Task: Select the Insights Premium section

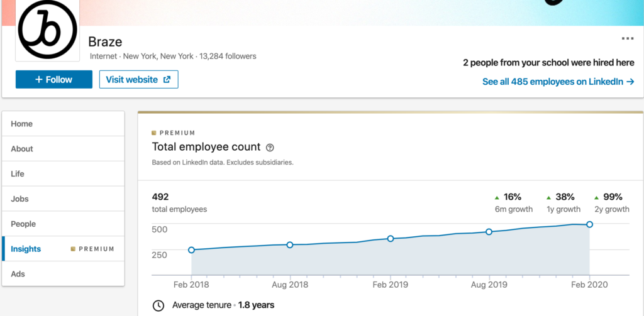Action: (x=64, y=249)
